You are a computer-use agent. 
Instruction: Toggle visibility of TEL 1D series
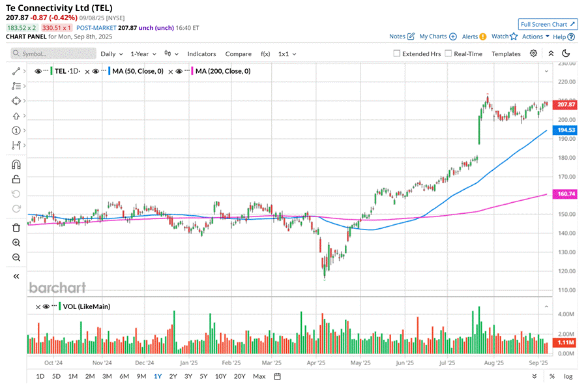pos(38,71)
